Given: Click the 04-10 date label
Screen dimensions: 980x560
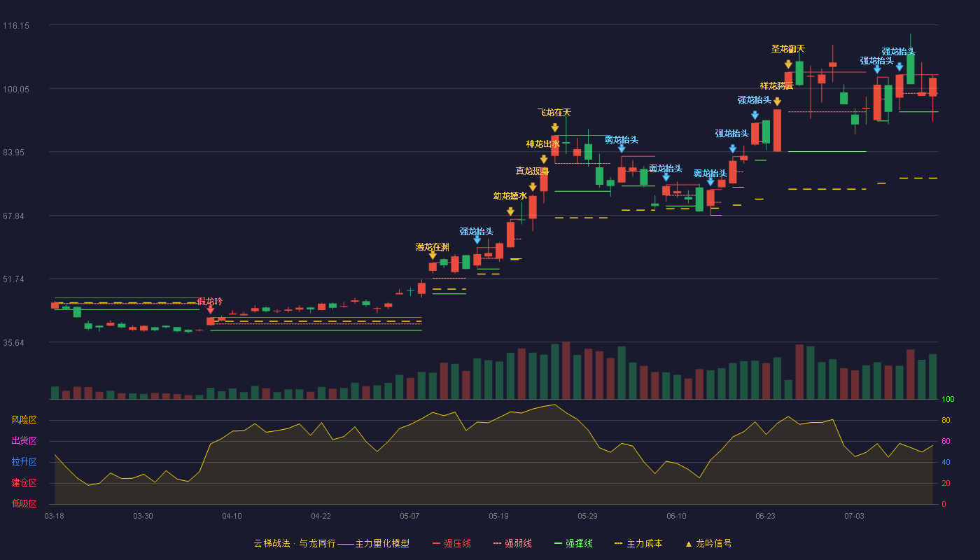Looking at the screenshot, I should 232,516.
